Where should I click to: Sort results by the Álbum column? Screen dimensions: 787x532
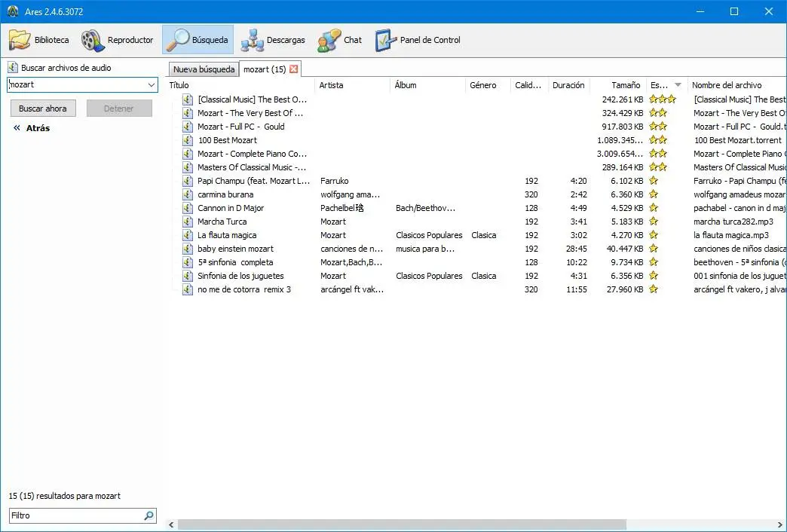tap(427, 85)
